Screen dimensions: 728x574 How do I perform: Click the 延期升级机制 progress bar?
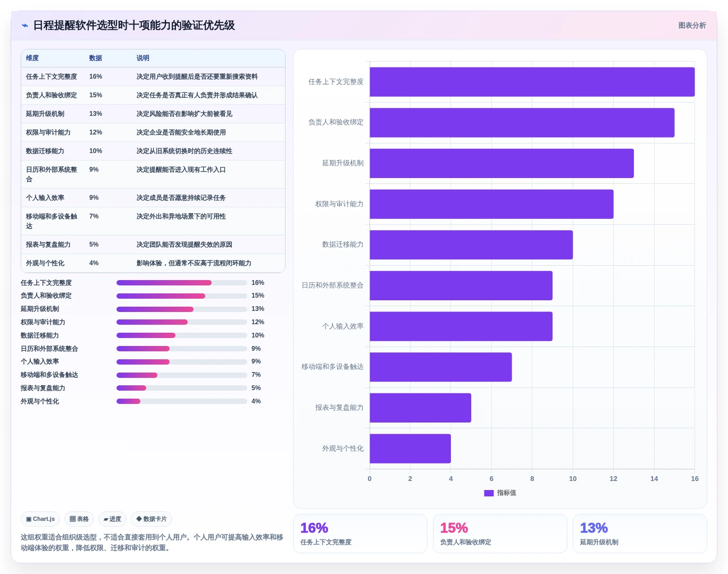coord(182,309)
